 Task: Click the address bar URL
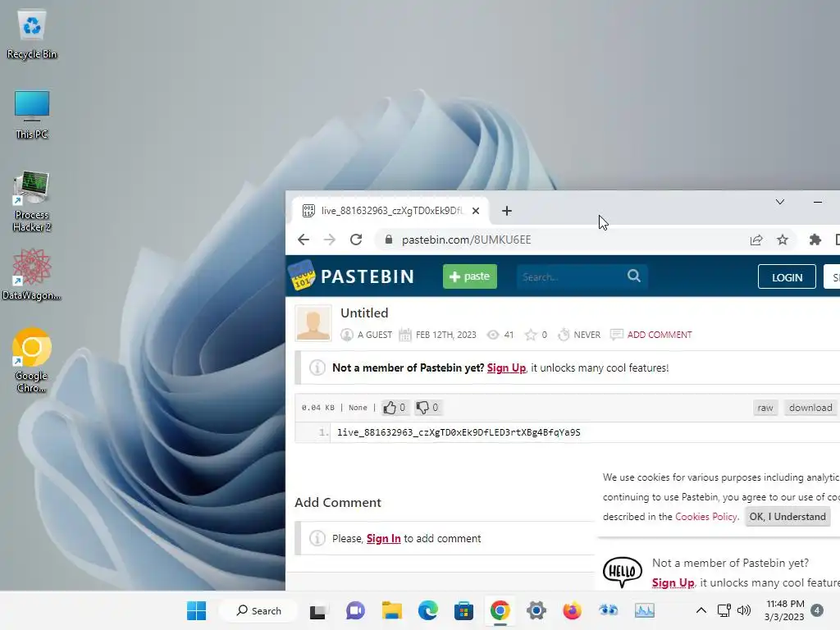467,240
